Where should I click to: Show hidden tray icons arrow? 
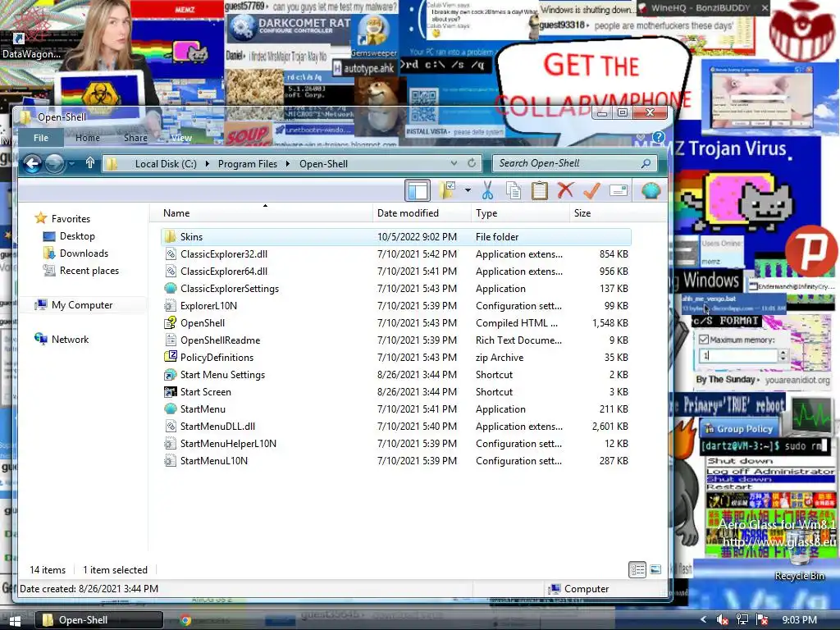pyautogui.click(x=703, y=620)
